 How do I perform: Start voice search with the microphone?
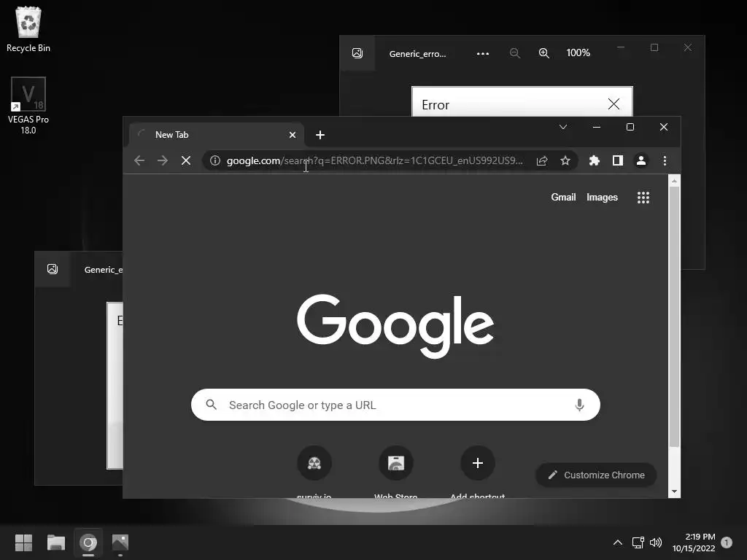[x=579, y=405]
